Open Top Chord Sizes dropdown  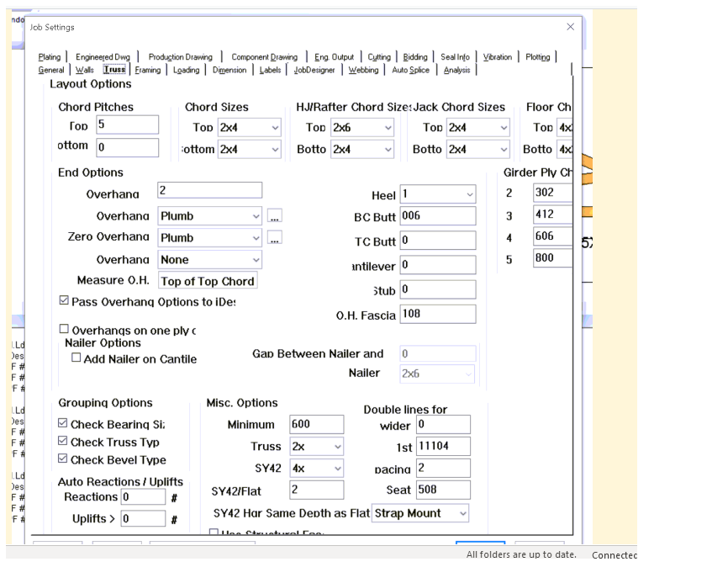[249, 128]
